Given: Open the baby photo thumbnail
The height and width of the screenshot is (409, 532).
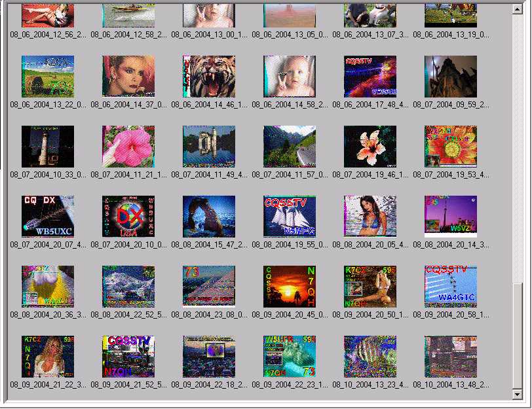Looking at the screenshot, I should (290, 77).
